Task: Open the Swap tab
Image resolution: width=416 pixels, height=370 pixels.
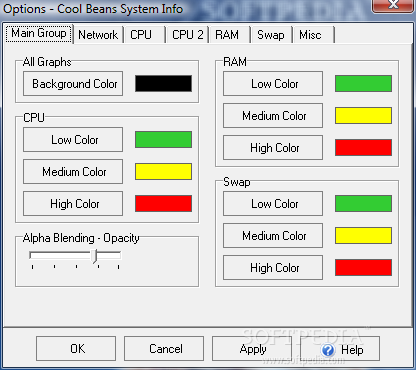Action: tap(271, 35)
